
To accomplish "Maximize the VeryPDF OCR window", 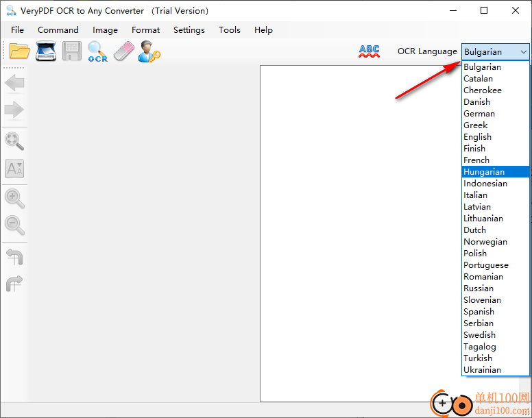I will [484, 10].
